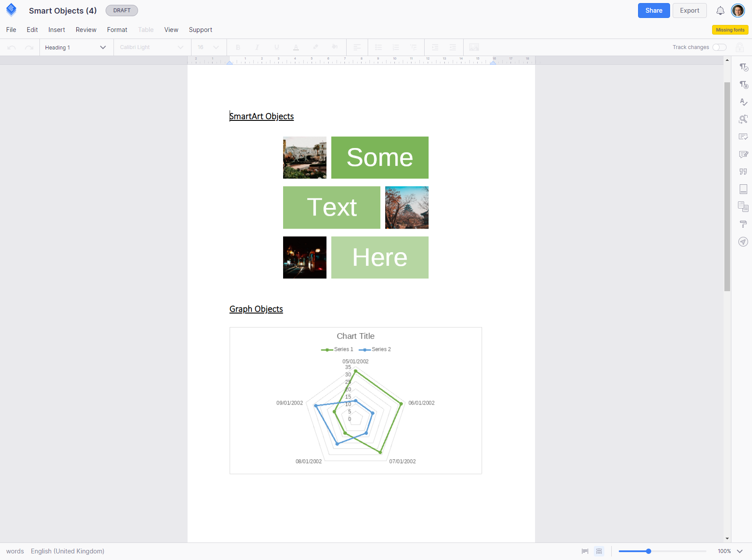Open the Edit menu

[32, 30]
